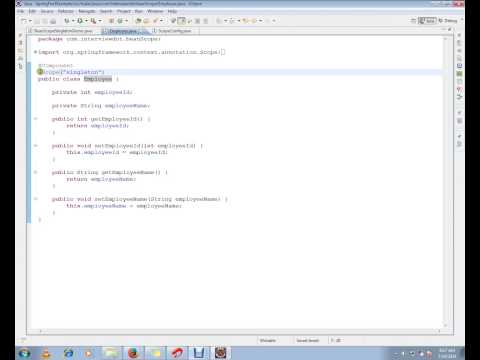Open the New wizard dropdown arrow
This screenshot has height=360, width=480.
click(30, 21)
